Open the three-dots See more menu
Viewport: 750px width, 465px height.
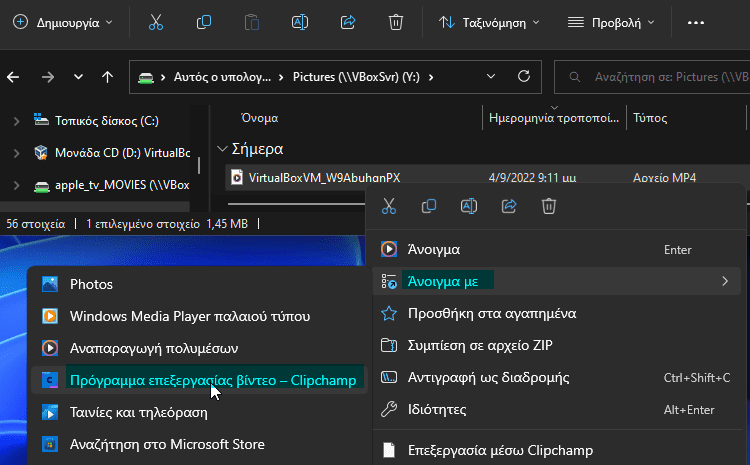[695, 22]
